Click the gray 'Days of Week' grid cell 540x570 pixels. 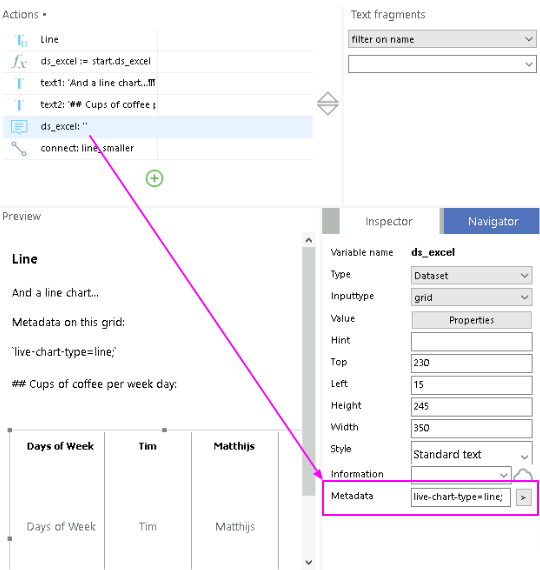coord(61,527)
